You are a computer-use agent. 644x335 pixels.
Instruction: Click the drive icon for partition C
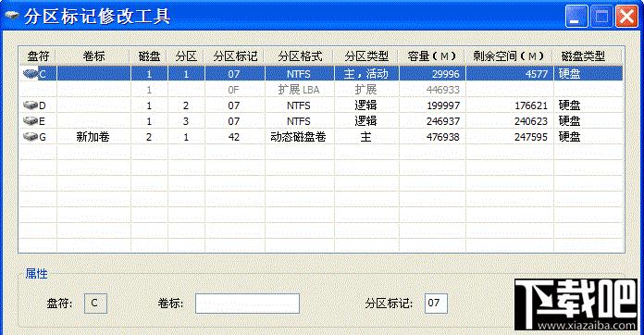pos(31,74)
